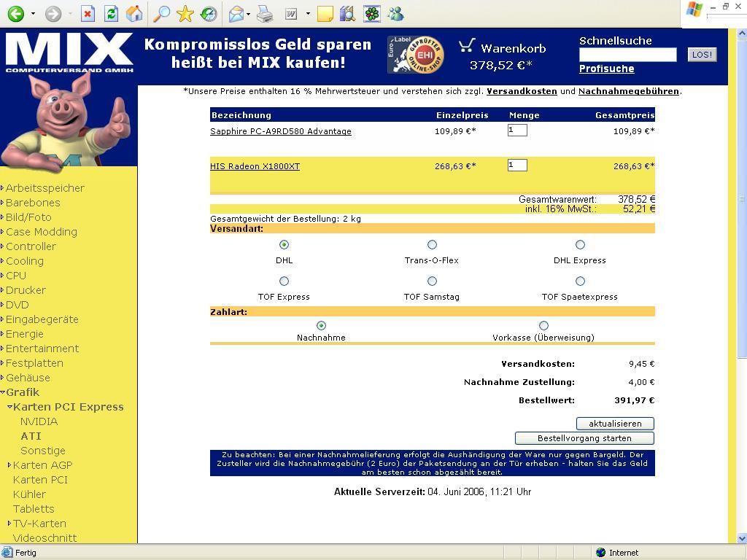
Task: Open dropdown arrow beside Mail icon
Action: coord(249,14)
